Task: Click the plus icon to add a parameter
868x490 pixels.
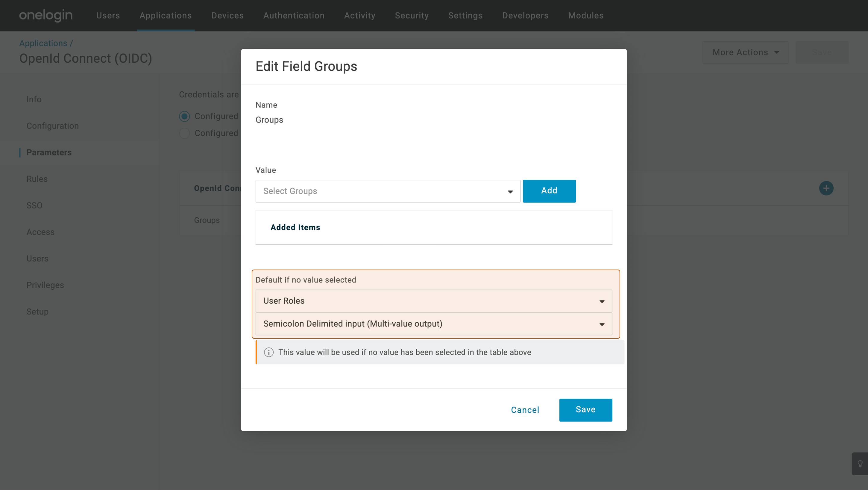Action: (x=826, y=188)
